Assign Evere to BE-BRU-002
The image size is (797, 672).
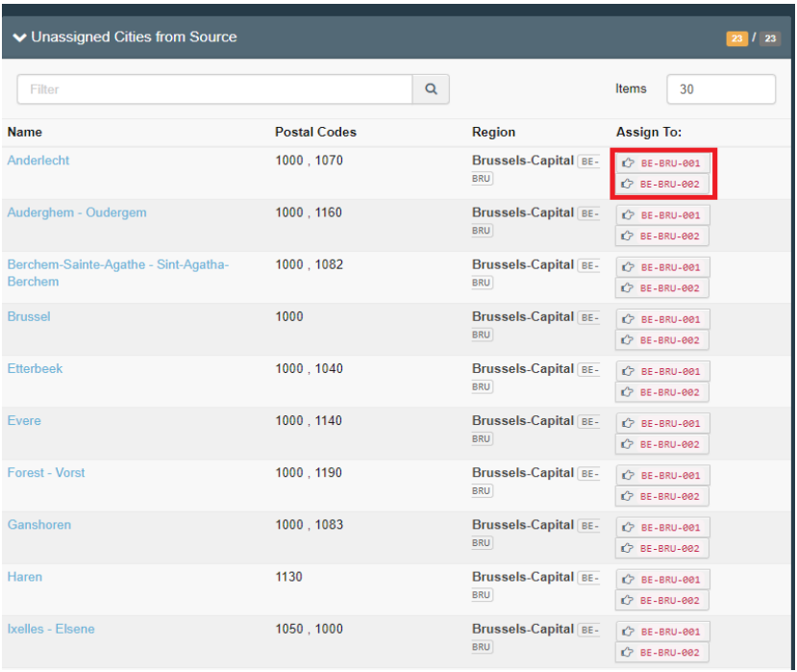661,444
